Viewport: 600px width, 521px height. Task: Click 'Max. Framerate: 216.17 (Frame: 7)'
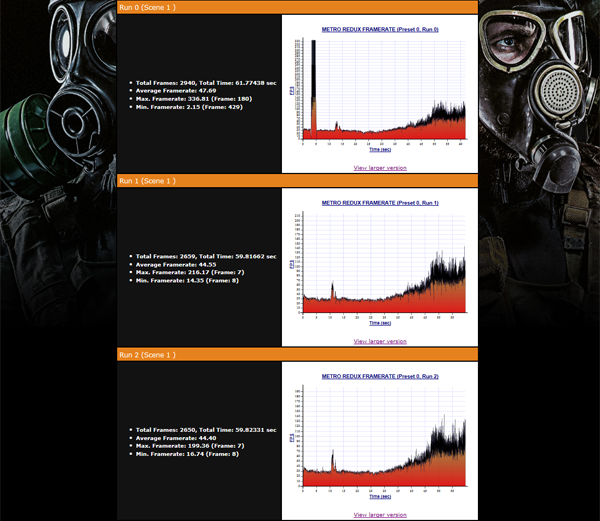coord(190,272)
